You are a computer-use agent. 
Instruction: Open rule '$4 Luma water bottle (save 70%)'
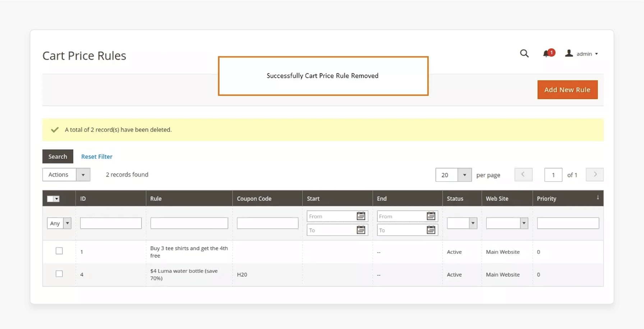(x=184, y=274)
